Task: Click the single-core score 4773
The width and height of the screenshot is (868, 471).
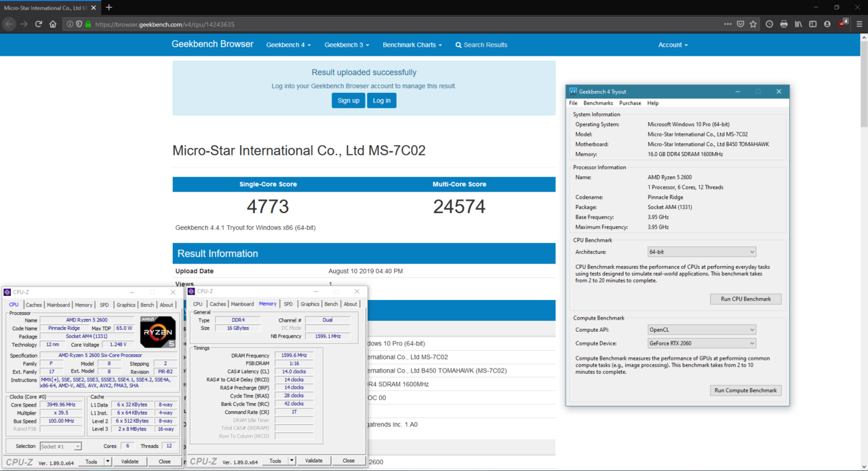Action: click(x=268, y=206)
